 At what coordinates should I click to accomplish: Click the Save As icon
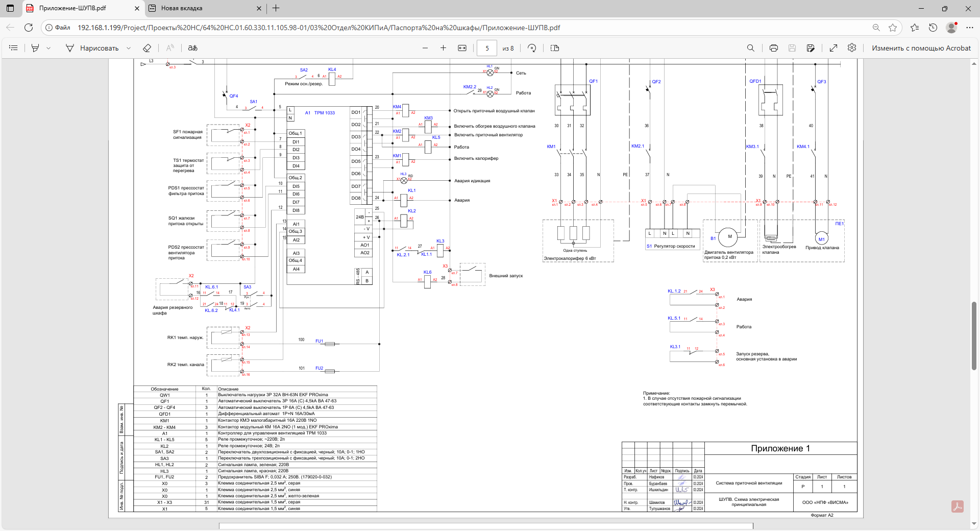pos(811,48)
